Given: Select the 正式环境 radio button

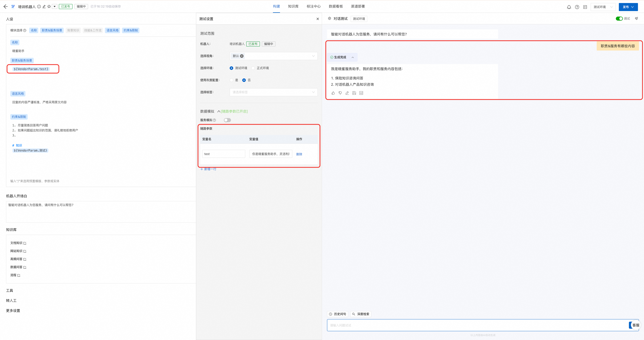Looking at the screenshot, I should pos(253,68).
